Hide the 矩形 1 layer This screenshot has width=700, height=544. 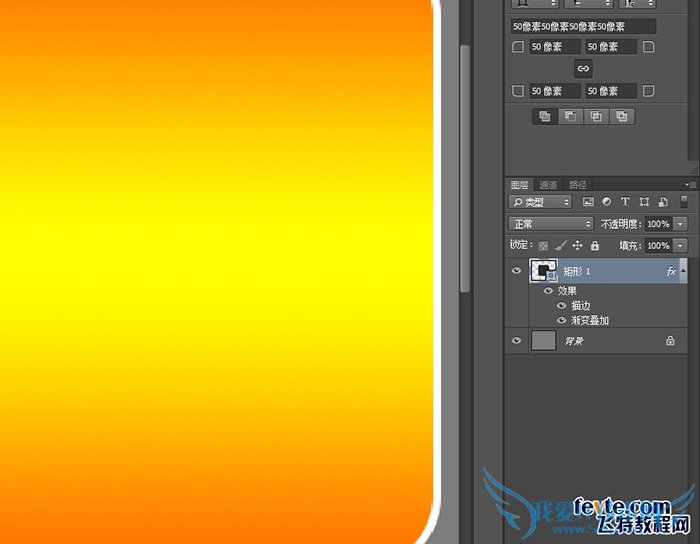tap(517, 270)
